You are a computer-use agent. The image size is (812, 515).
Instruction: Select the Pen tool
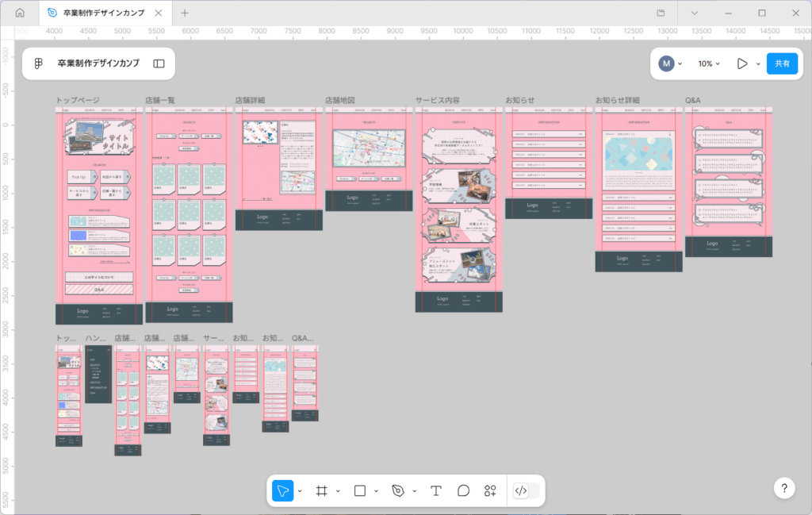[398, 490]
